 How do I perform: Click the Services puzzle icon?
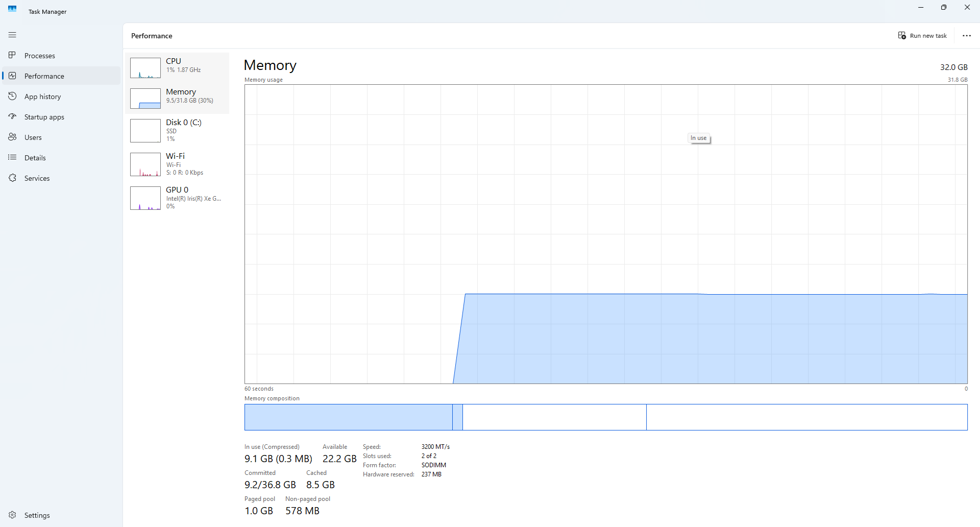[12, 178]
